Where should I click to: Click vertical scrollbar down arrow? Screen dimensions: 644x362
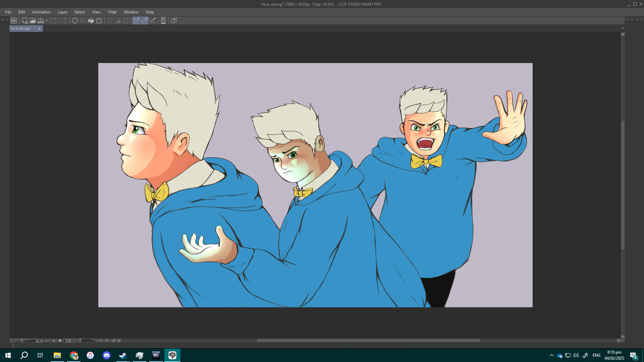tap(623, 336)
